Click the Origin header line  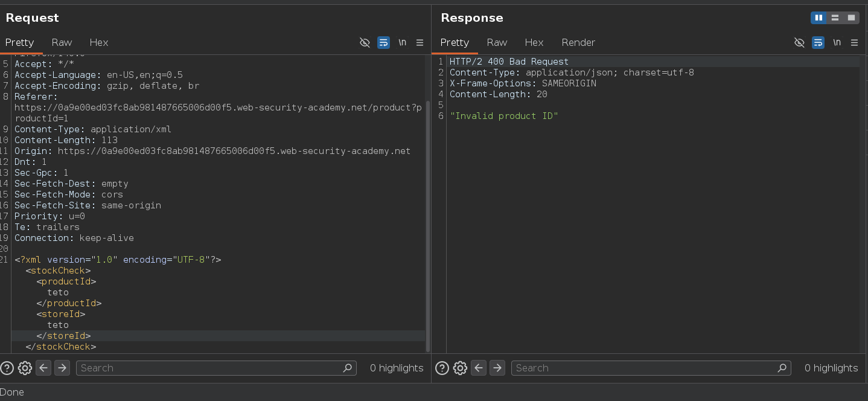coord(212,151)
